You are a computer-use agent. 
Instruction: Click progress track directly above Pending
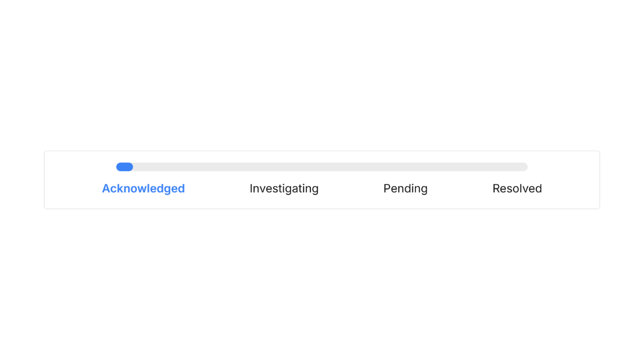pyautogui.click(x=405, y=167)
